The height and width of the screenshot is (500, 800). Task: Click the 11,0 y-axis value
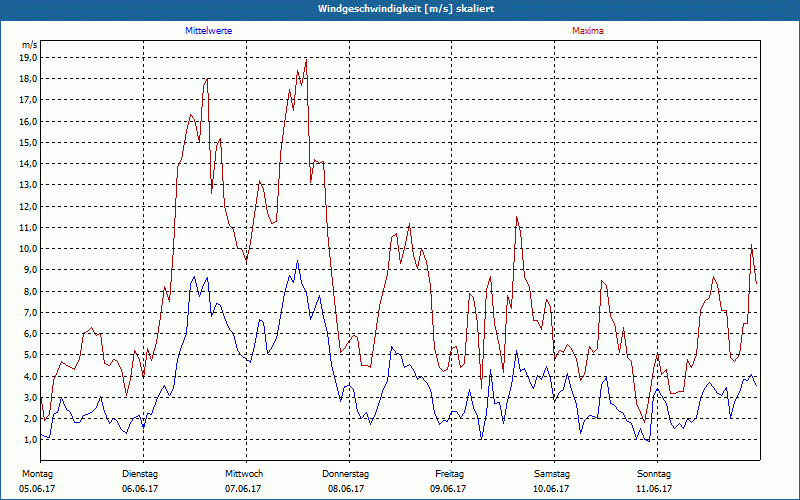click(29, 228)
